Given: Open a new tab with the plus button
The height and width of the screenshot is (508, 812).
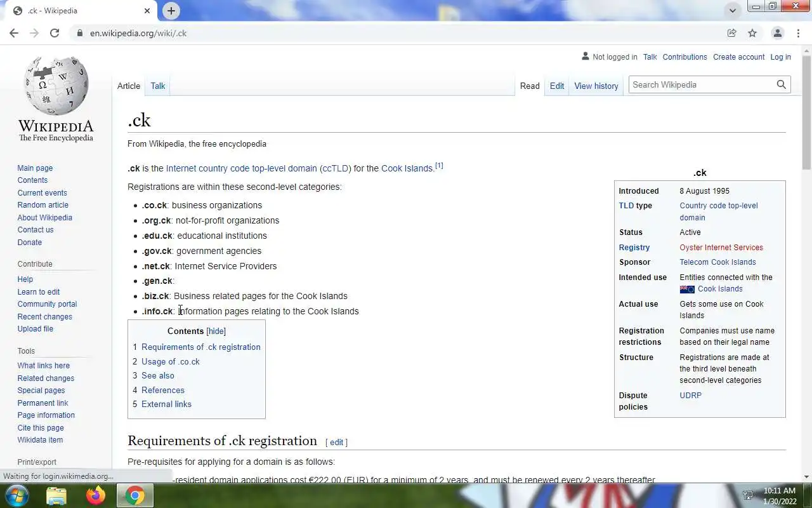Looking at the screenshot, I should (x=171, y=11).
